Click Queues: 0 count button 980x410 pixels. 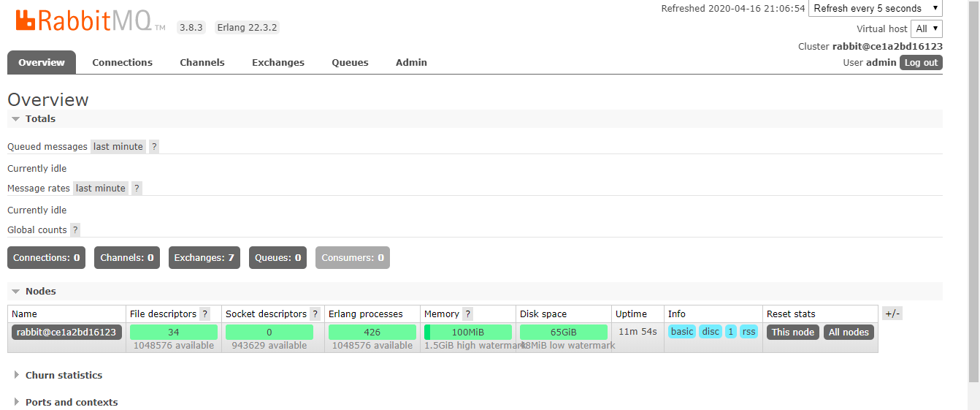coord(277,257)
